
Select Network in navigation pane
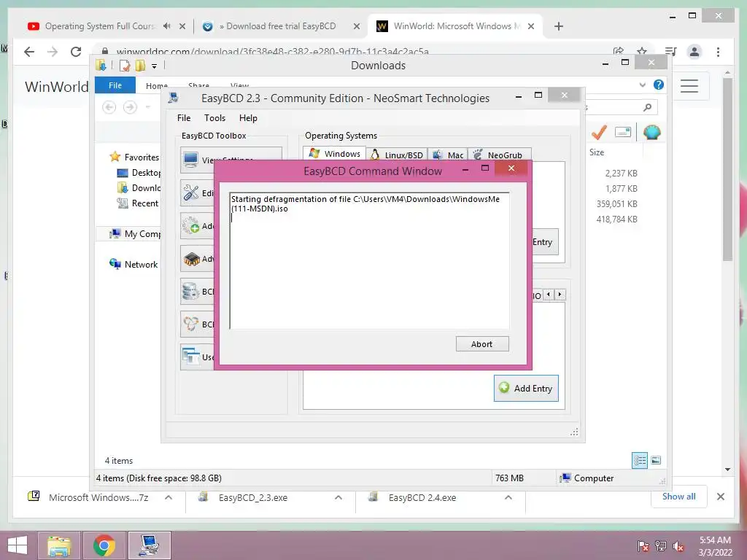pos(133,264)
